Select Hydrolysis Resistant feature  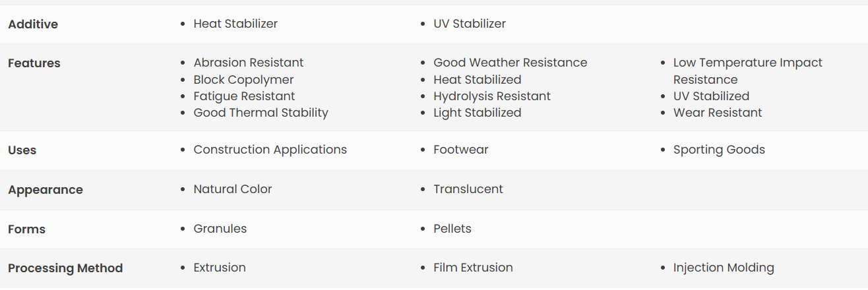coord(492,96)
